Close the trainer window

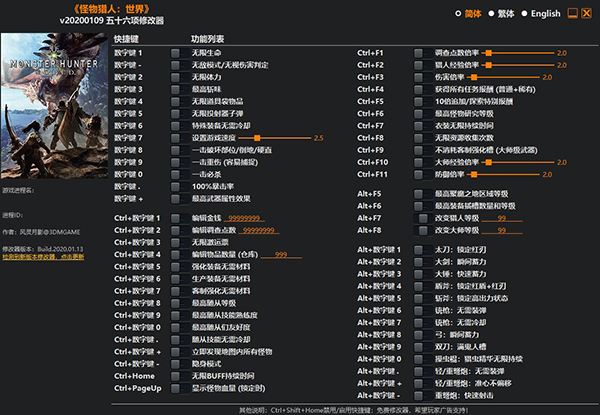(587, 14)
